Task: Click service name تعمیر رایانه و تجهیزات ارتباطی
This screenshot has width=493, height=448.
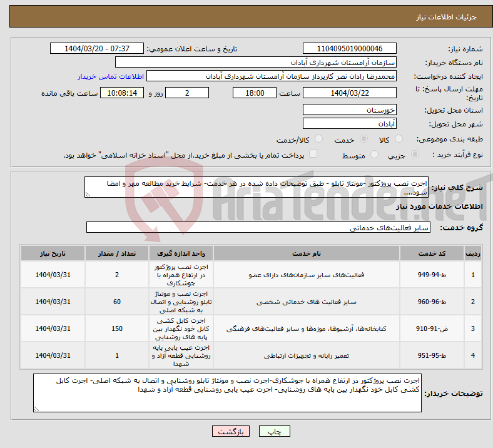Action: coord(307,355)
